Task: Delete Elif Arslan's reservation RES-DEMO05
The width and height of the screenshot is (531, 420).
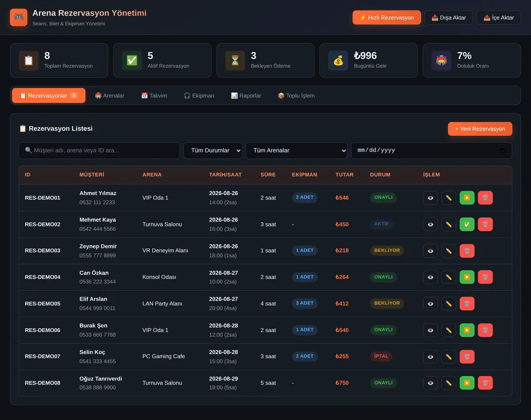Action: point(467,304)
